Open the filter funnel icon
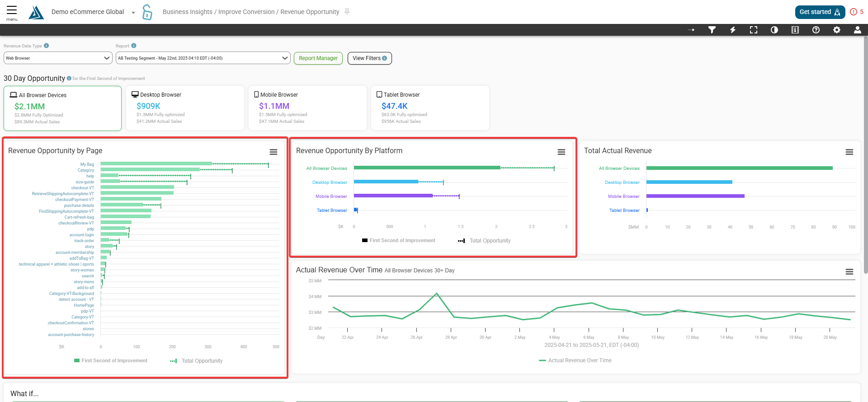The width and height of the screenshot is (868, 402). pyautogui.click(x=712, y=30)
